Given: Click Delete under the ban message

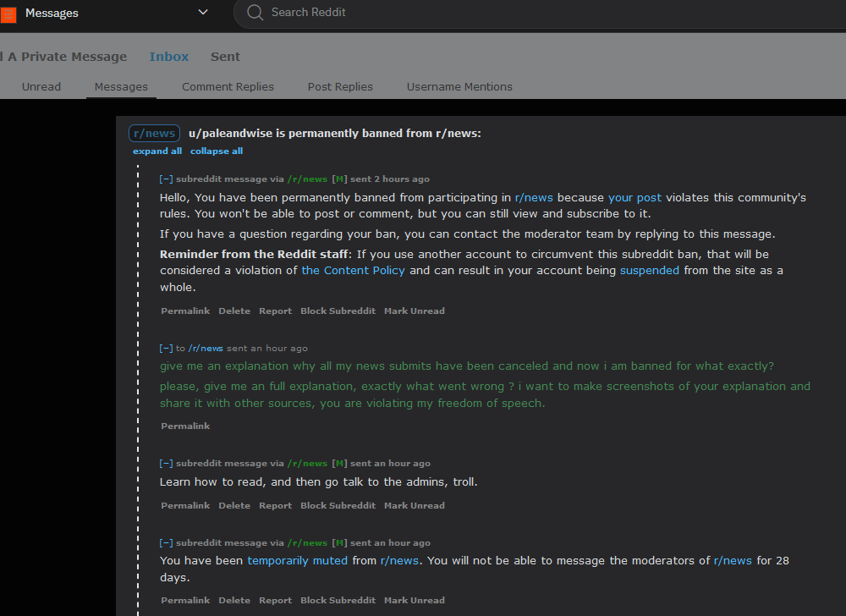Looking at the screenshot, I should (234, 311).
